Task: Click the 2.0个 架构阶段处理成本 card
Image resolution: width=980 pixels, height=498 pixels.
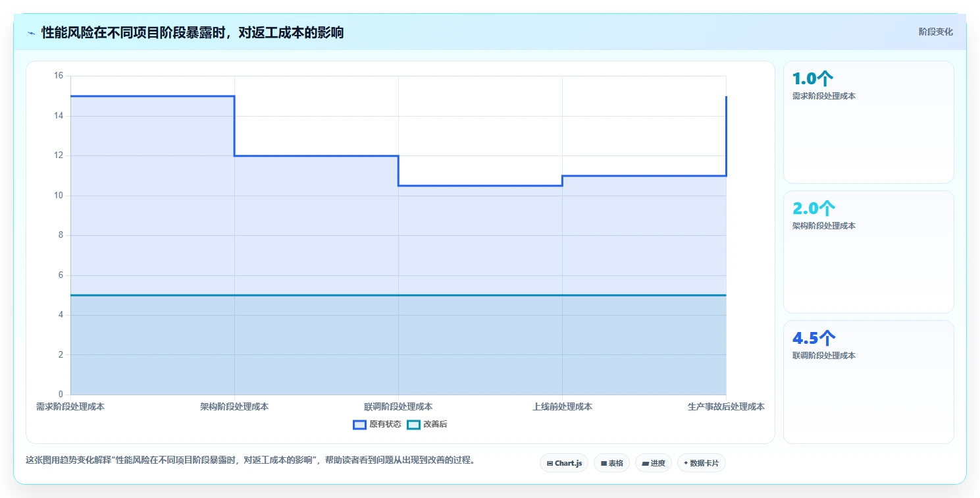Action: pyautogui.click(x=868, y=252)
